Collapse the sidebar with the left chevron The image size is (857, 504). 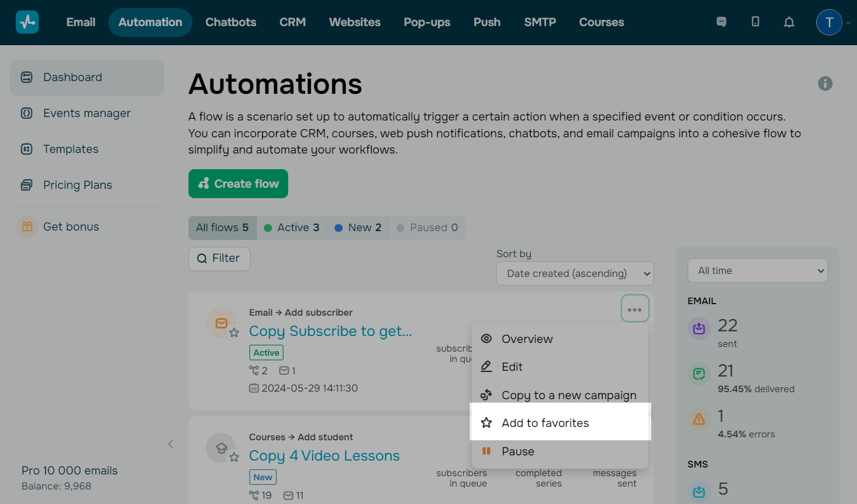click(x=170, y=444)
